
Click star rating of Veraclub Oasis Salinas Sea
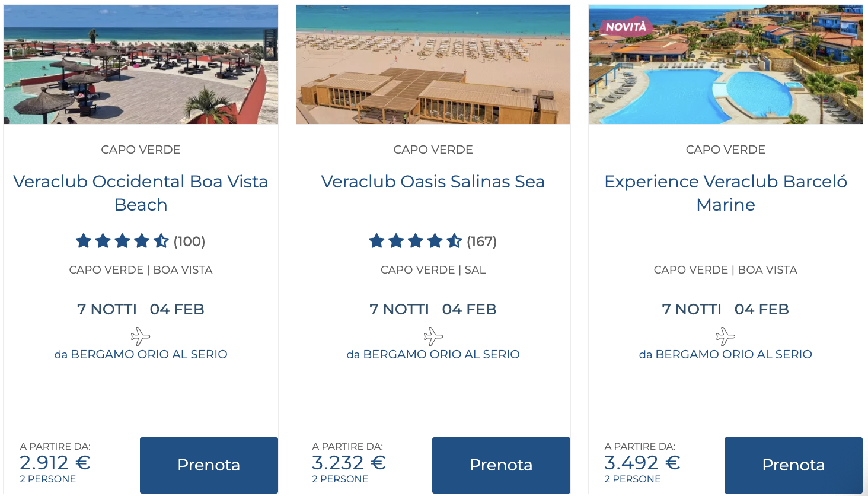point(415,241)
